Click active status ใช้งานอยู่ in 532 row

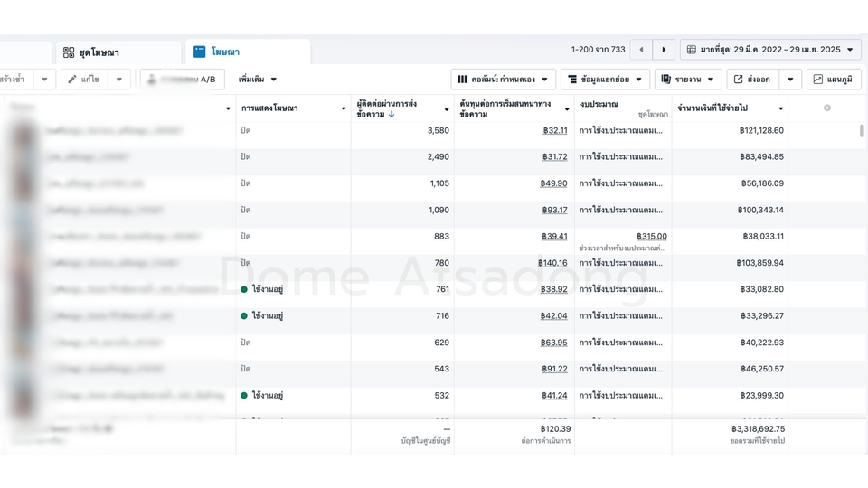262,396
